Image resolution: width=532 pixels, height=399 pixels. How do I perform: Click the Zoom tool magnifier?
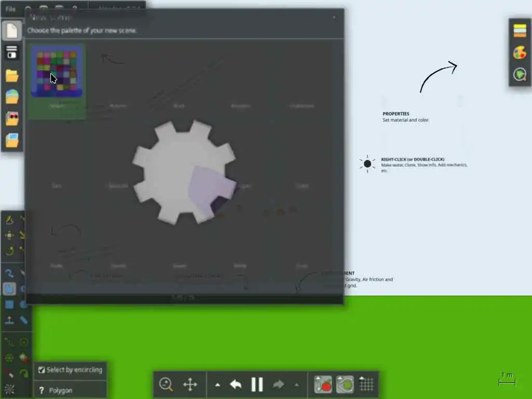tap(166, 384)
